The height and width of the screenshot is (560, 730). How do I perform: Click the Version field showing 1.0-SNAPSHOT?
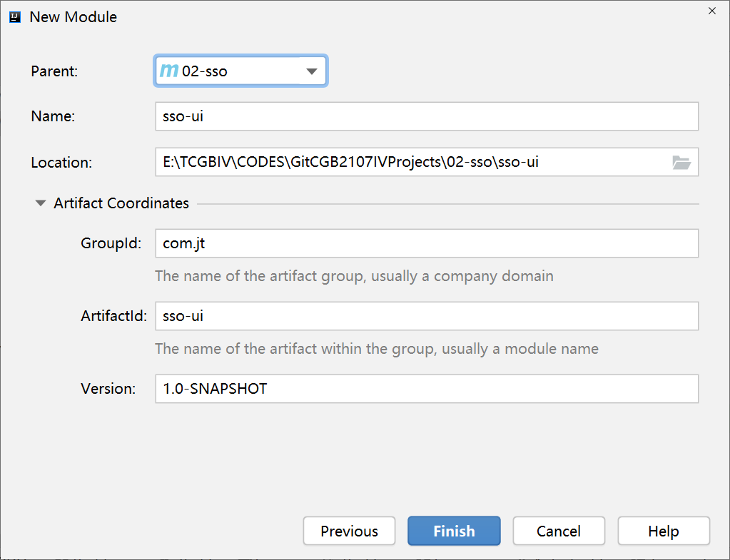click(x=427, y=389)
